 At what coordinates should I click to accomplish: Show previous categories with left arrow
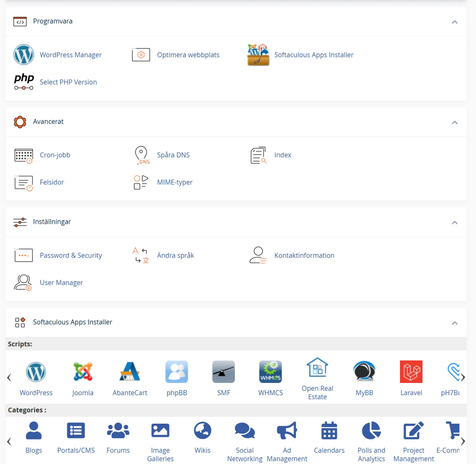pos(9,441)
